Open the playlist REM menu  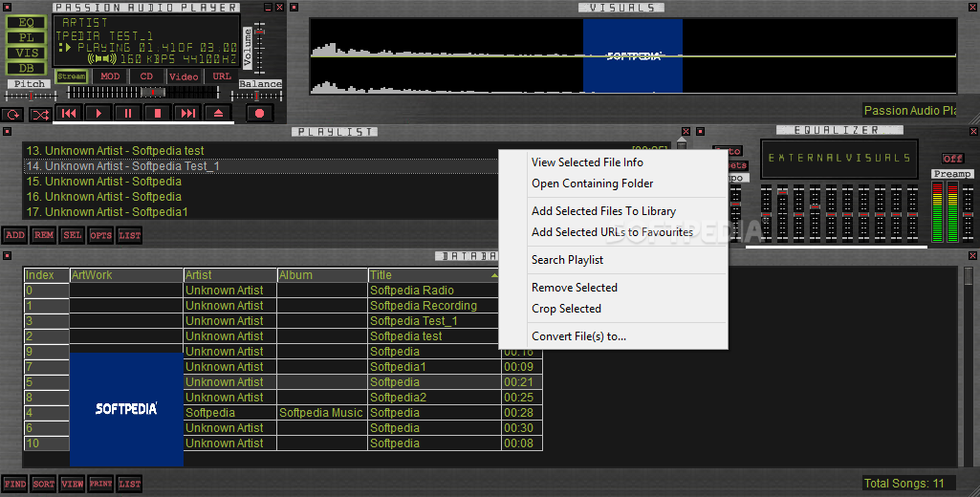pyautogui.click(x=43, y=235)
